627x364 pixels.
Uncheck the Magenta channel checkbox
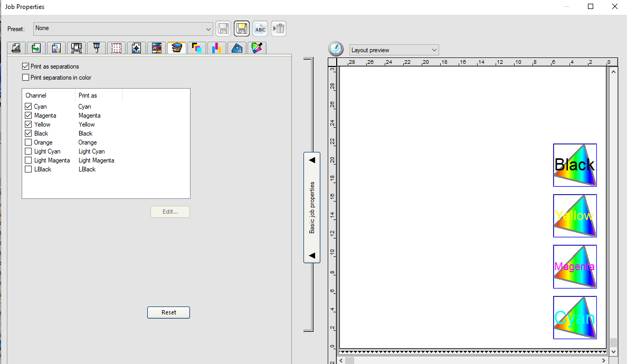28,116
